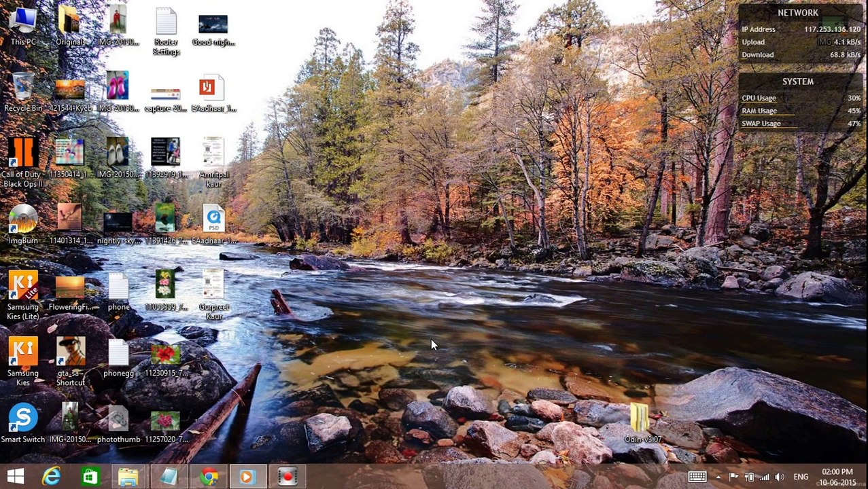Image resolution: width=868 pixels, height=489 pixels.
Task: Select the 11350414_1 image file
Action: [x=70, y=158]
